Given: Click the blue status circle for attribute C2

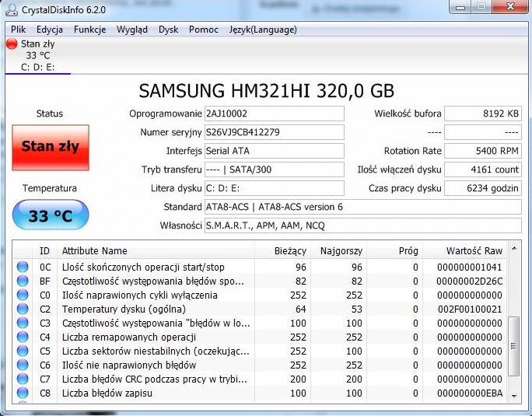Looking at the screenshot, I should coord(23,309).
